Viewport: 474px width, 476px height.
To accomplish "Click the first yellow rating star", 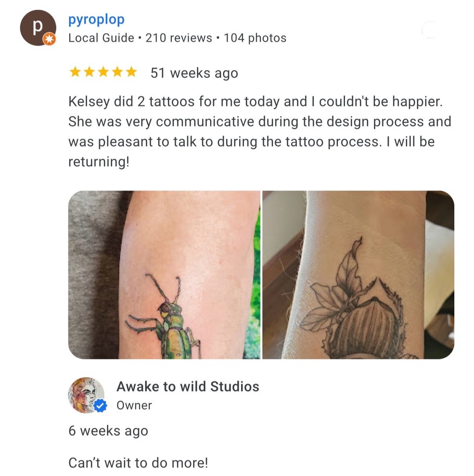I will coord(75,72).
